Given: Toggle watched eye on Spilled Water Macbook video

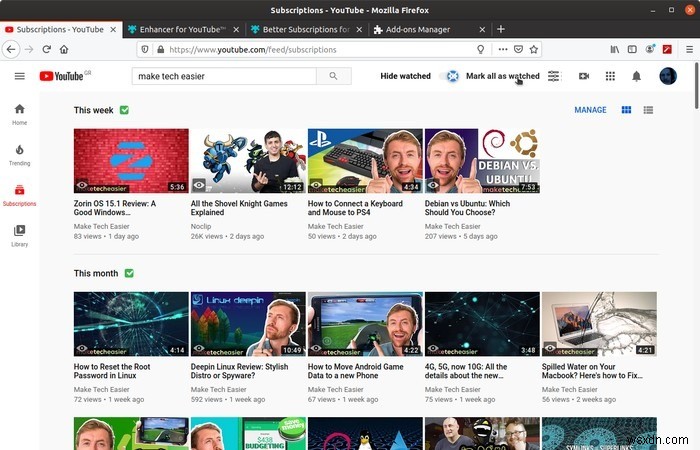Looking at the screenshot, I should pos(550,348).
